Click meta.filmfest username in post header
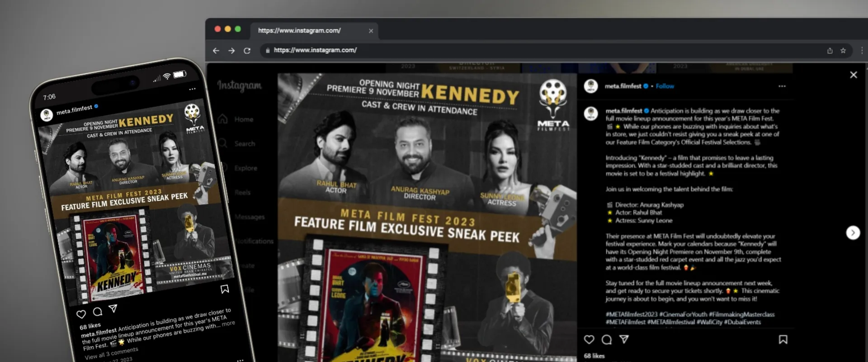Image resolution: width=868 pixels, height=362 pixels. [623, 86]
